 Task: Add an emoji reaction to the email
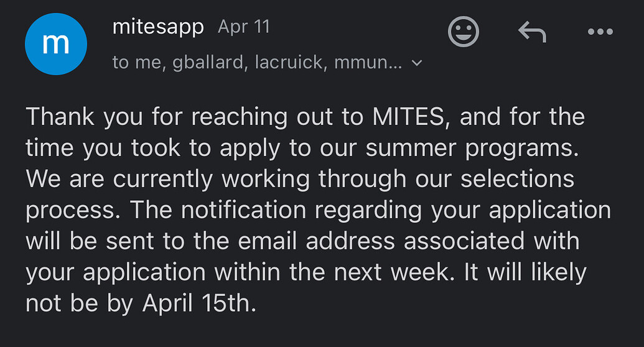(x=464, y=32)
